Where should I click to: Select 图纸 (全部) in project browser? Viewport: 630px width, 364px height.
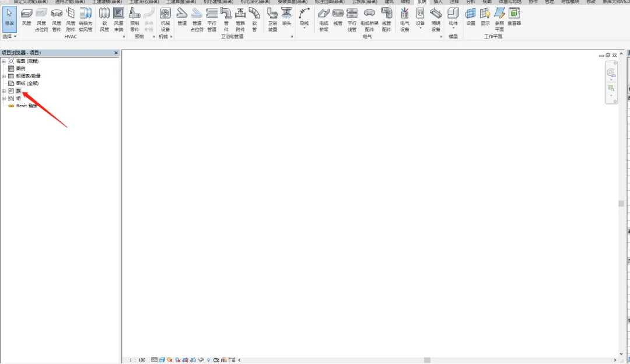(27, 83)
